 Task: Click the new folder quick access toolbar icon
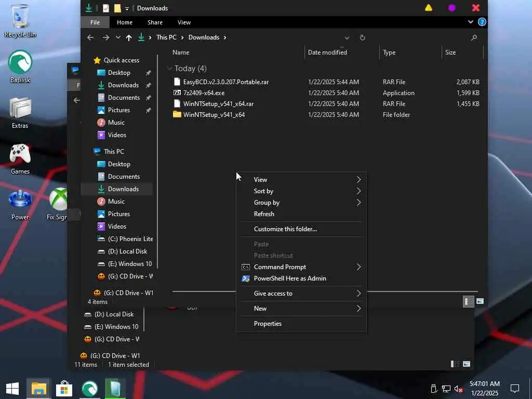tap(117, 8)
